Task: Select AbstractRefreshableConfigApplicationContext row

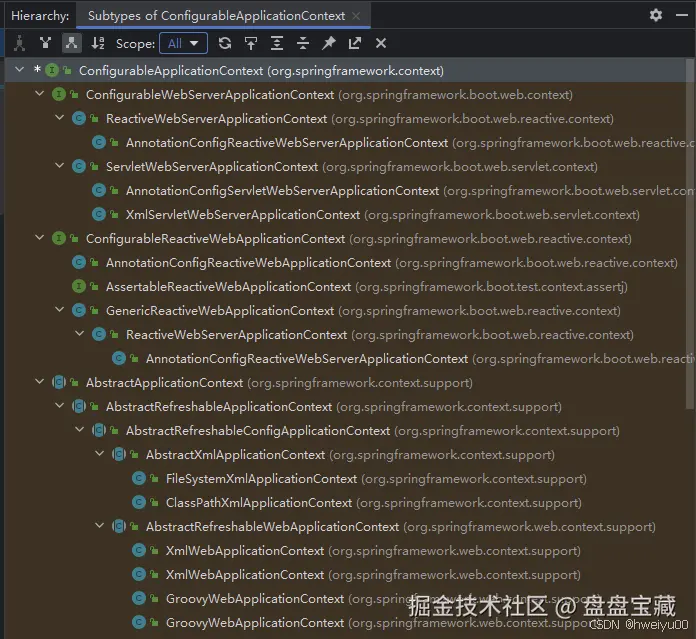Action: (x=345, y=430)
